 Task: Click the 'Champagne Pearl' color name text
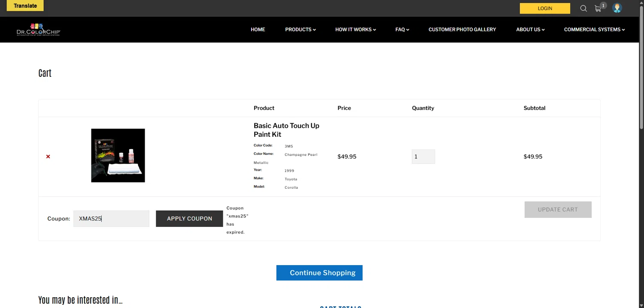click(301, 154)
